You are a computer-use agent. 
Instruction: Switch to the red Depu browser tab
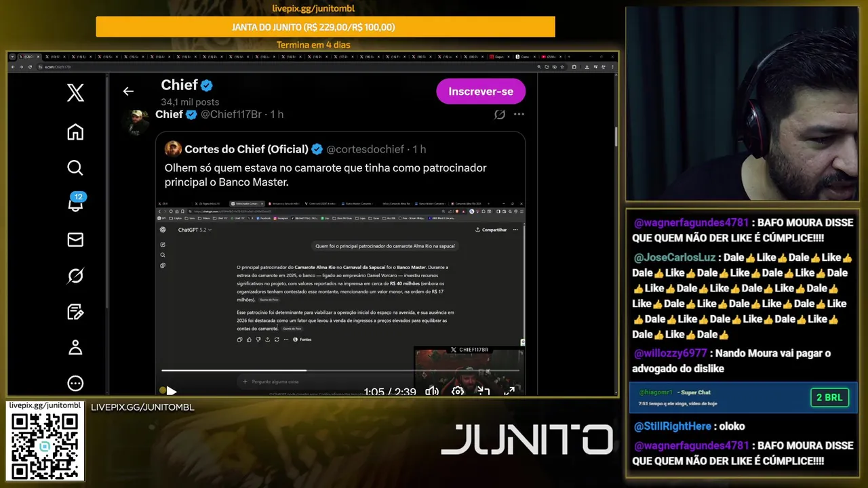(x=500, y=57)
